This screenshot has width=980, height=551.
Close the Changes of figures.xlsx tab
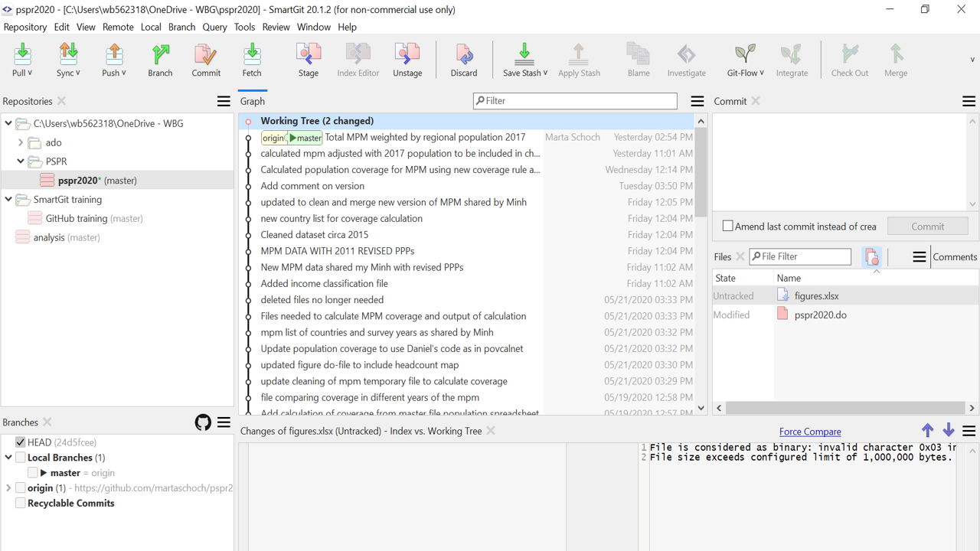[x=491, y=431]
